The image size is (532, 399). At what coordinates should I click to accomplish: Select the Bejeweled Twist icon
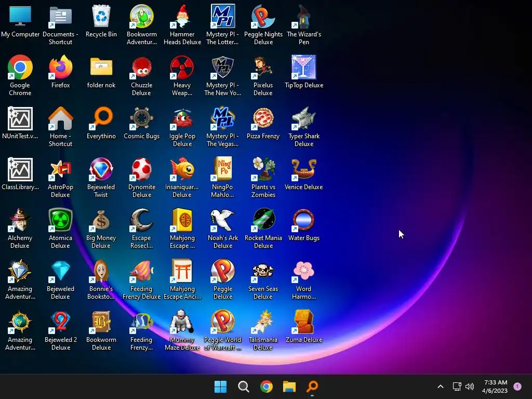pos(101,169)
